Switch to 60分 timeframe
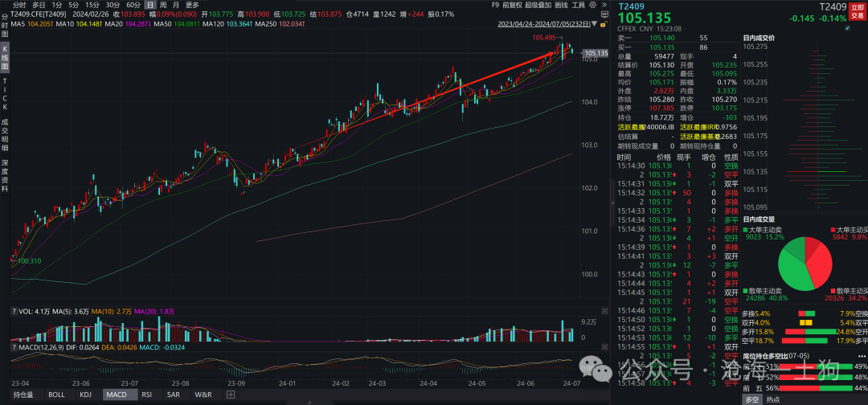Screen dimensions: 868x405 (x=133, y=5)
